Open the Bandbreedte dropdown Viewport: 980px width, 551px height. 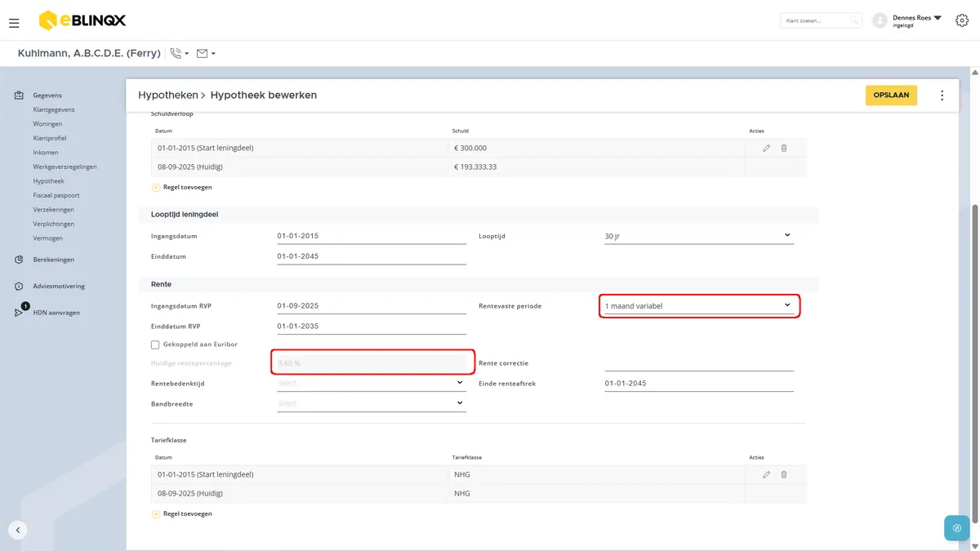coord(372,403)
